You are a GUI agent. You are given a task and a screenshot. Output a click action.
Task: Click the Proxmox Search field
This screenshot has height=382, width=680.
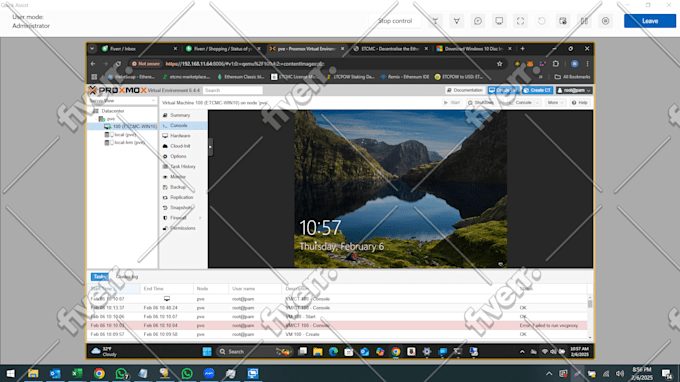[x=233, y=90]
